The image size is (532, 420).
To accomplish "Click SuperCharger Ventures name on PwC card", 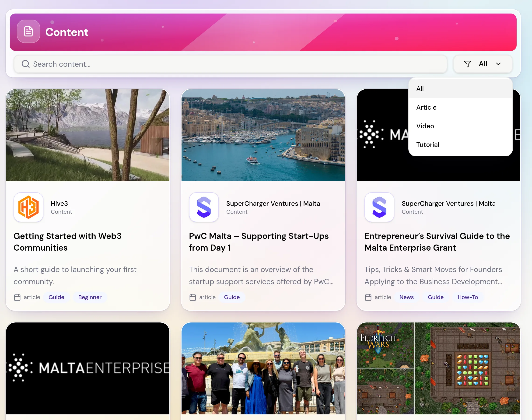I will click(273, 204).
